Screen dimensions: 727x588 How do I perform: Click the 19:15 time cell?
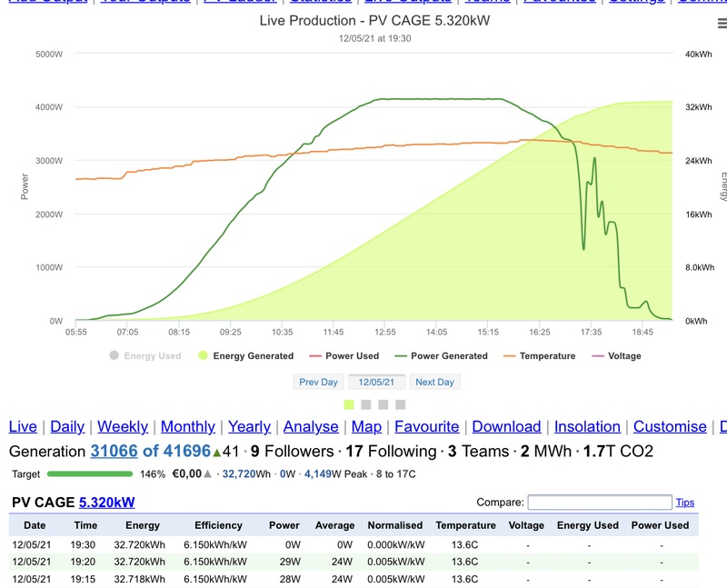pyautogui.click(x=83, y=579)
